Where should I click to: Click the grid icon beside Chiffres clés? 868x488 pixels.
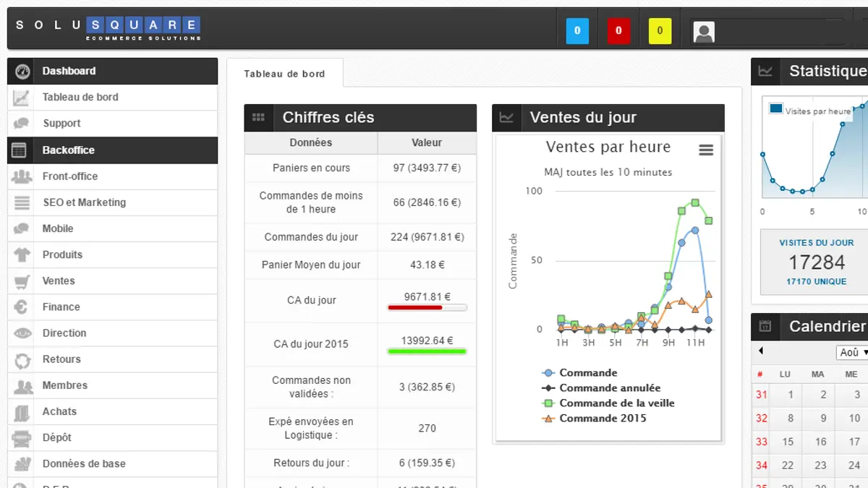[258, 118]
